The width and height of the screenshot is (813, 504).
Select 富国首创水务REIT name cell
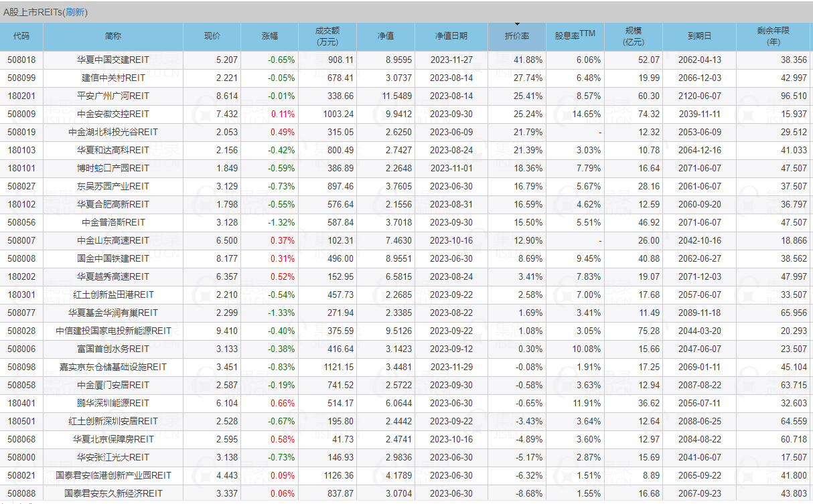pyautogui.click(x=113, y=349)
